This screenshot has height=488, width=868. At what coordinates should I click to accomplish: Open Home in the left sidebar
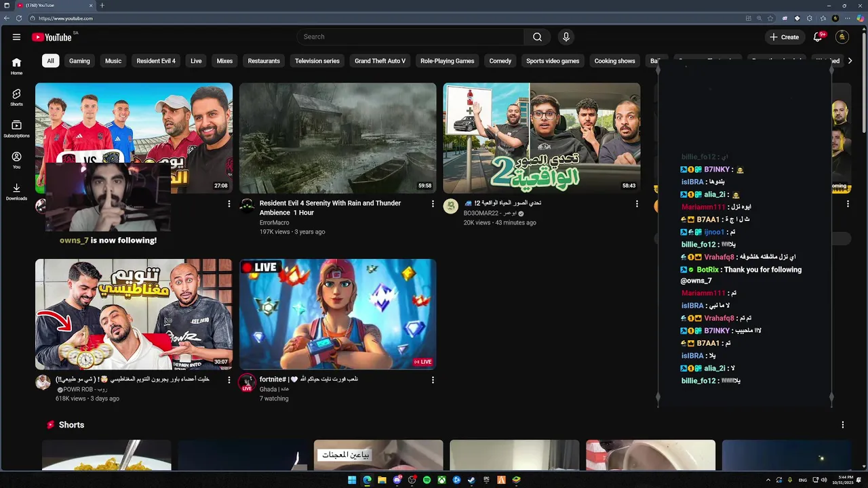16,66
